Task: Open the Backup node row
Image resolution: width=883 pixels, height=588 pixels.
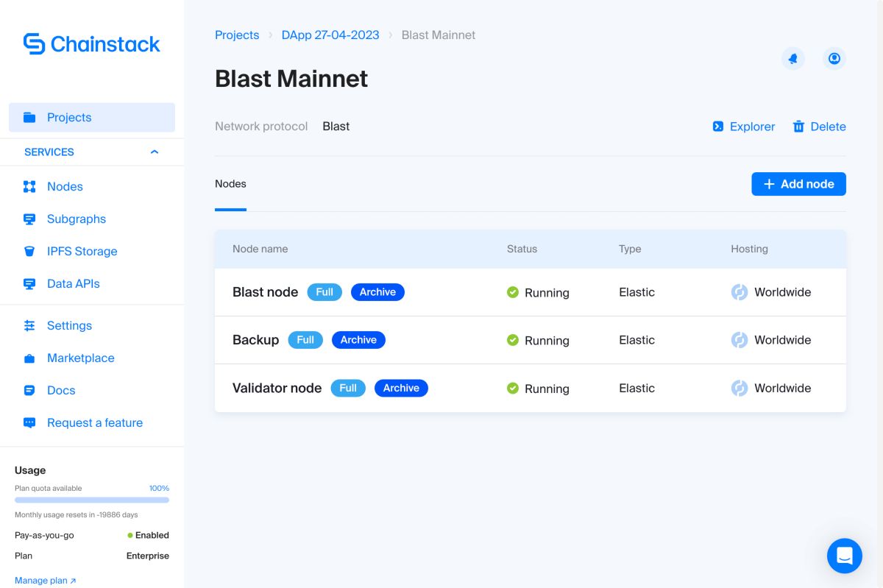Action: pos(530,340)
